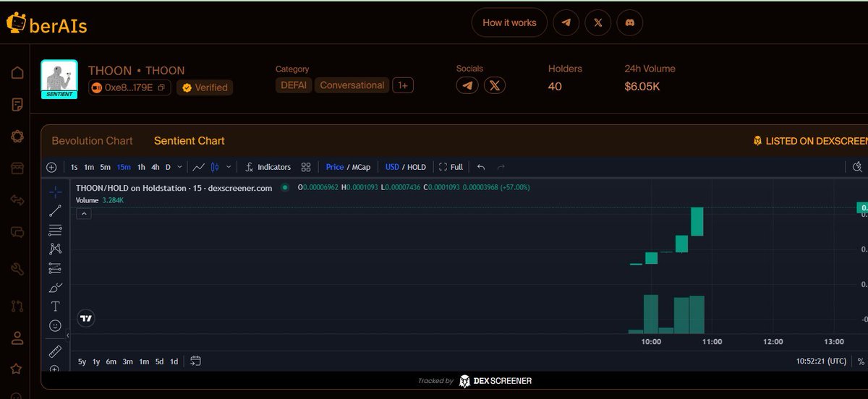Enter Full screen chart mode
The image size is (868, 399).
pyautogui.click(x=451, y=167)
